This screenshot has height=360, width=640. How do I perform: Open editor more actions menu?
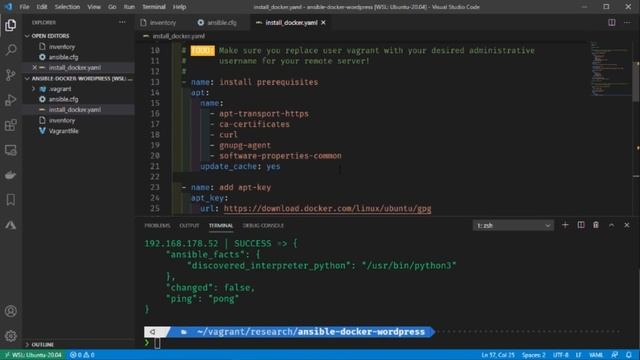[627, 22]
